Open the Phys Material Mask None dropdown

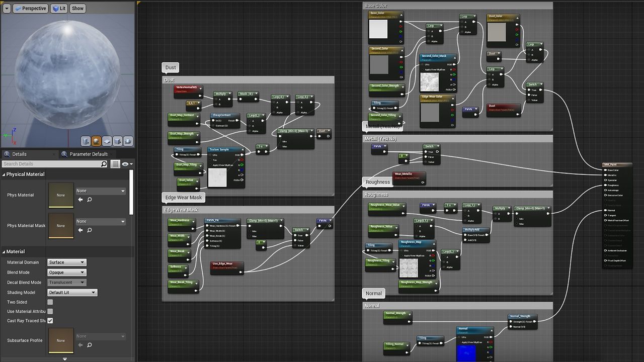[101, 222]
